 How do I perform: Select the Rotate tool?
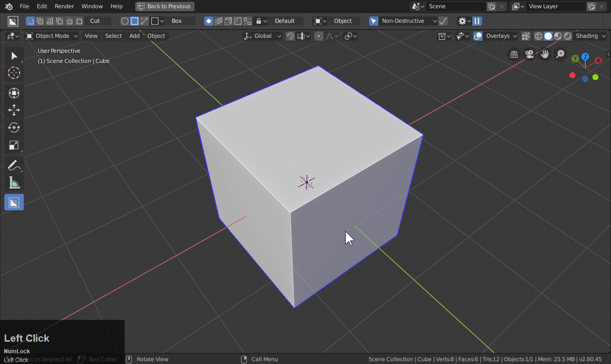point(14,127)
